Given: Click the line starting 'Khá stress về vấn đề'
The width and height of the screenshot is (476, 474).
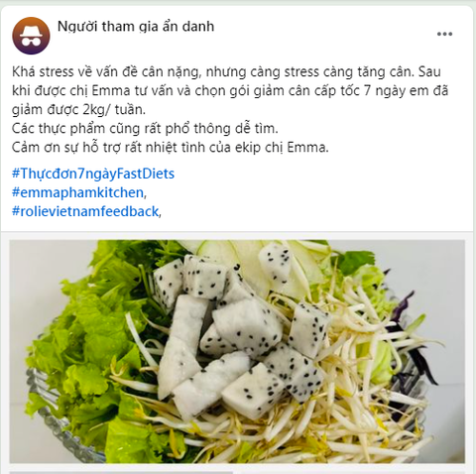Looking at the screenshot, I should click(226, 71).
